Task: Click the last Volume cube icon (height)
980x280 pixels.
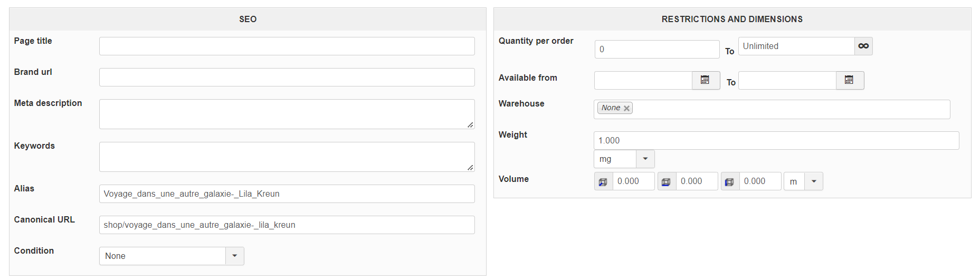Action: point(730,181)
